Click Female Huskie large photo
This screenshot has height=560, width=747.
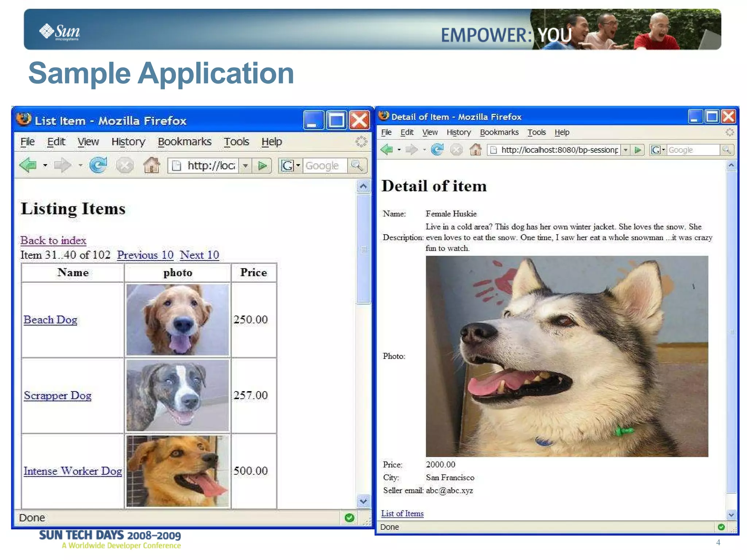(567, 356)
